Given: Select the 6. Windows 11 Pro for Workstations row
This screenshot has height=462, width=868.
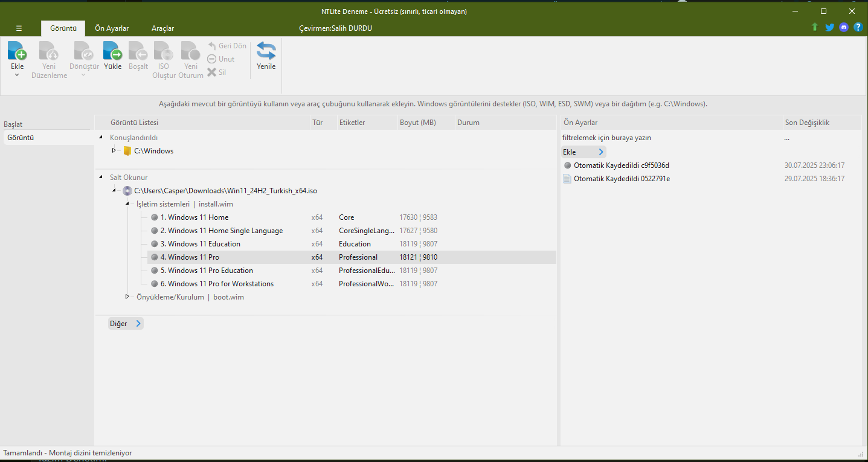Looking at the screenshot, I should coord(352,284).
